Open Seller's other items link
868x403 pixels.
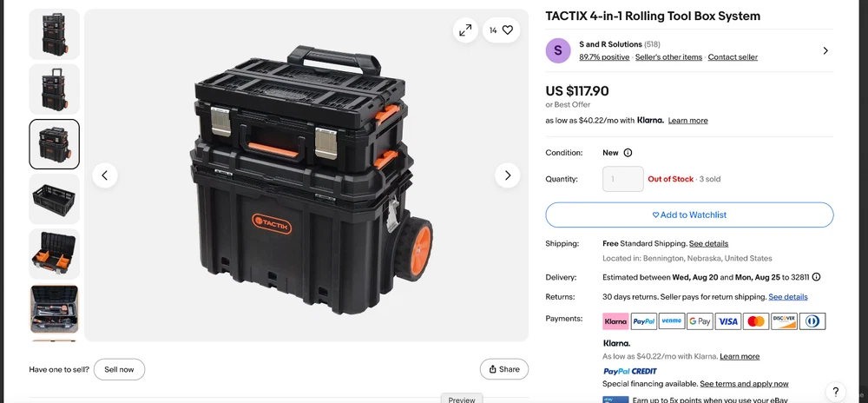tap(668, 57)
